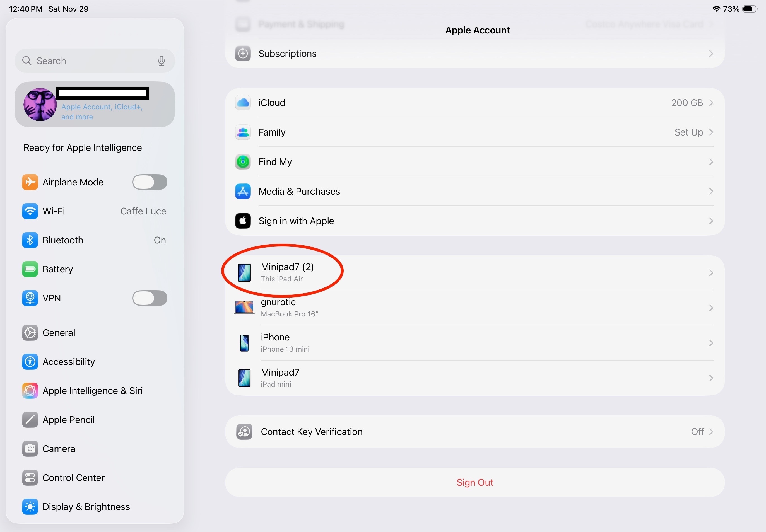The width and height of the screenshot is (766, 532).
Task: Select Wi-Fi Caffe Luce in sidebar
Action: (94, 211)
